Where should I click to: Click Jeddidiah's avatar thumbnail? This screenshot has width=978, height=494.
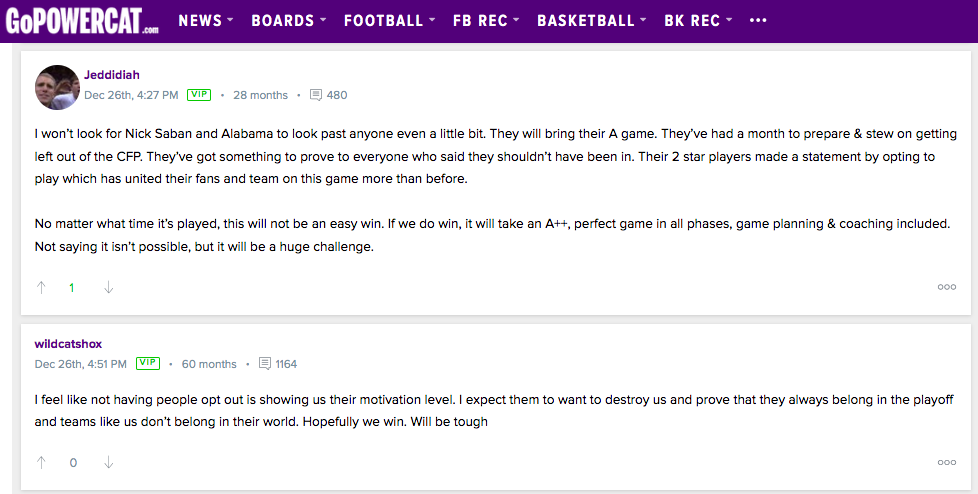point(57,87)
